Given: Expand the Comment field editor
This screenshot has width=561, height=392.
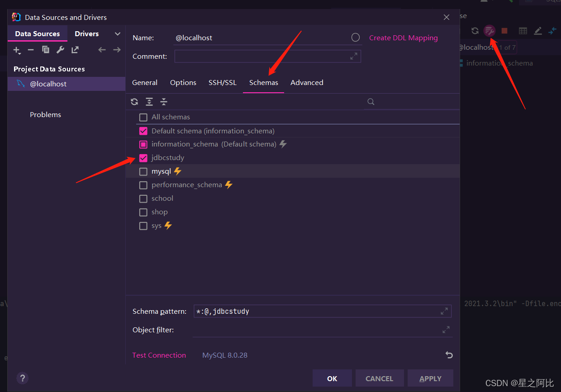Looking at the screenshot, I should click(353, 57).
